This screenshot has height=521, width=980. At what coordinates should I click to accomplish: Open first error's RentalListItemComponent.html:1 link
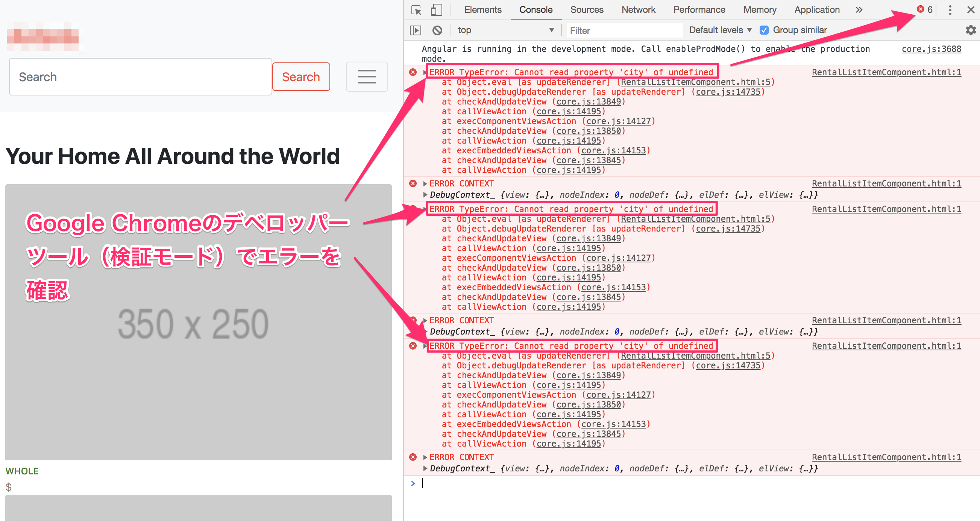pos(886,72)
